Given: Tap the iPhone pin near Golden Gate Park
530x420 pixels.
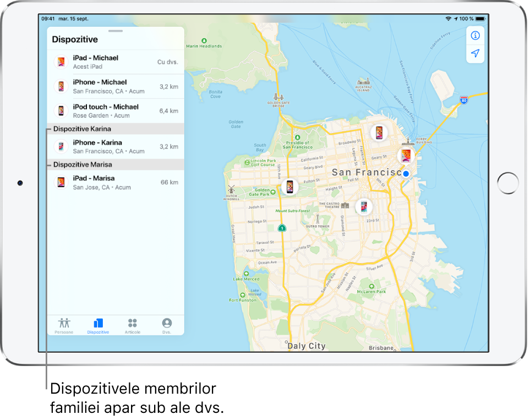Looking at the screenshot, I should click(x=289, y=187).
